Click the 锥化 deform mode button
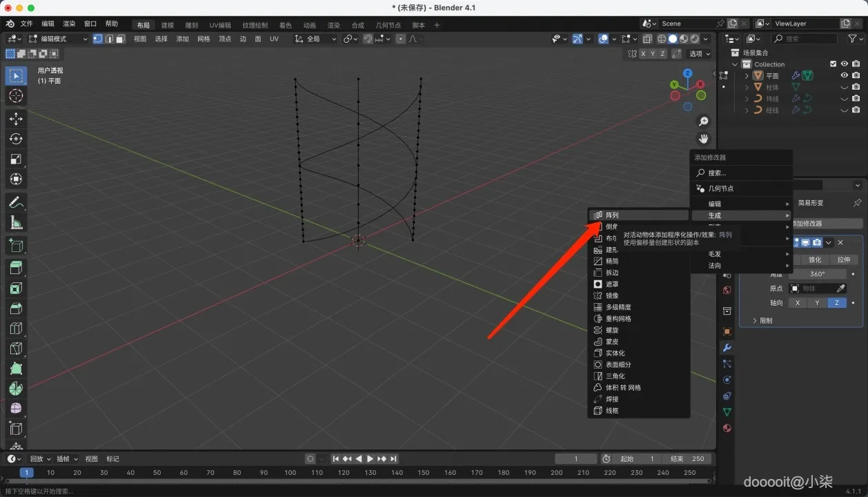The height and width of the screenshot is (497, 868). [815, 260]
